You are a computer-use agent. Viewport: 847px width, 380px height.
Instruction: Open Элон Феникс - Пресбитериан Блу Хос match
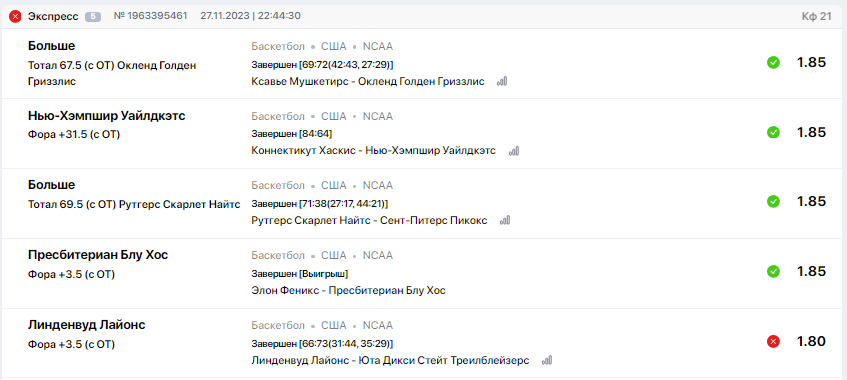(348, 291)
